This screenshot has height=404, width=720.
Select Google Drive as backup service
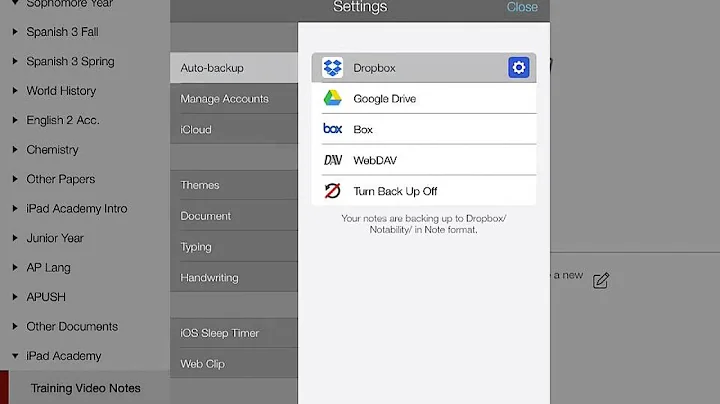coord(423,98)
